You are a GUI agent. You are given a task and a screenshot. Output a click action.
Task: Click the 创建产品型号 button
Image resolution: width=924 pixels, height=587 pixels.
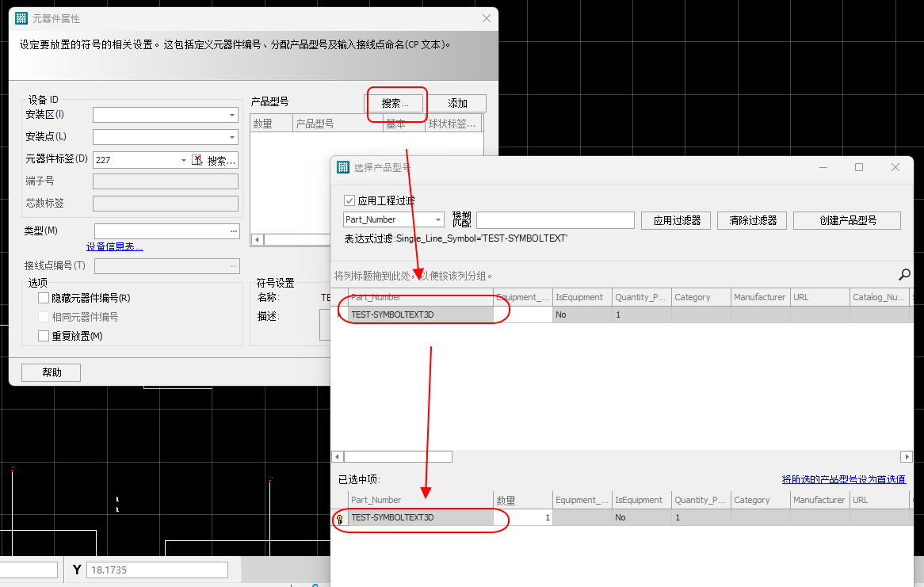(x=847, y=220)
